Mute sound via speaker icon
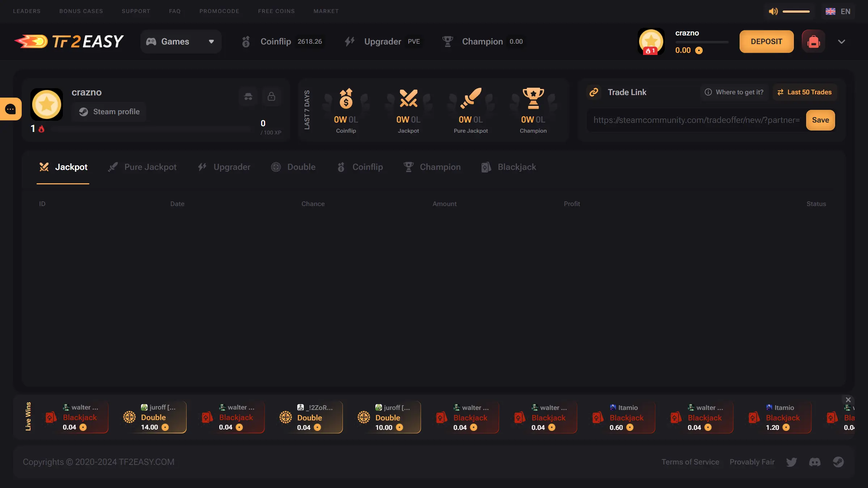 (x=773, y=11)
